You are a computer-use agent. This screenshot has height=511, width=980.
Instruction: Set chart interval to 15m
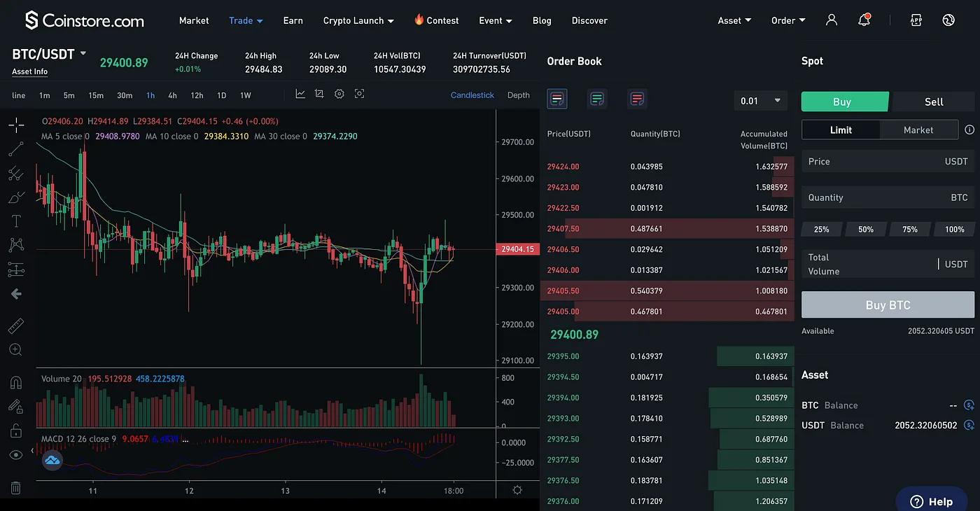(x=96, y=95)
